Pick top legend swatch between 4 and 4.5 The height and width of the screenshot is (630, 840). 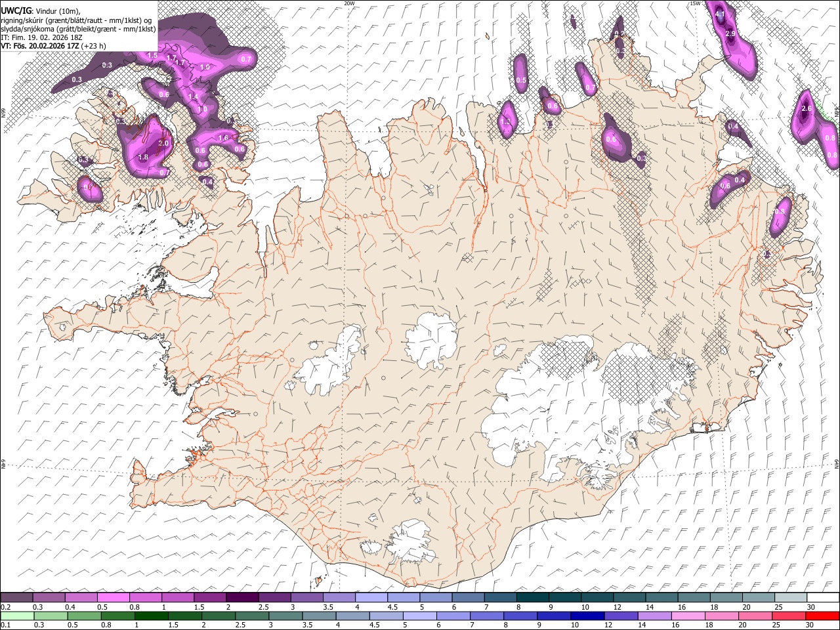coord(371,597)
